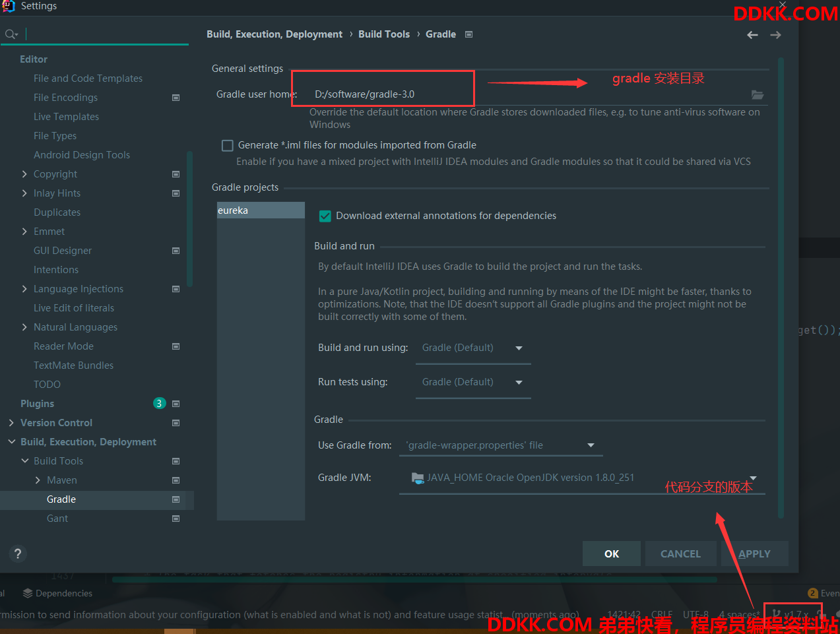Image resolution: width=840 pixels, height=634 pixels.
Task: Open help with the question mark icon
Action: click(x=18, y=554)
